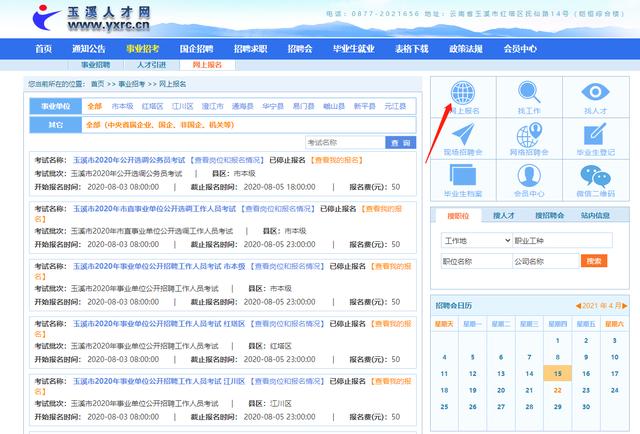Click the orange 搜索 button
Image resolution: width=640 pixels, height=434 pixels.
[x=594, y=261]
